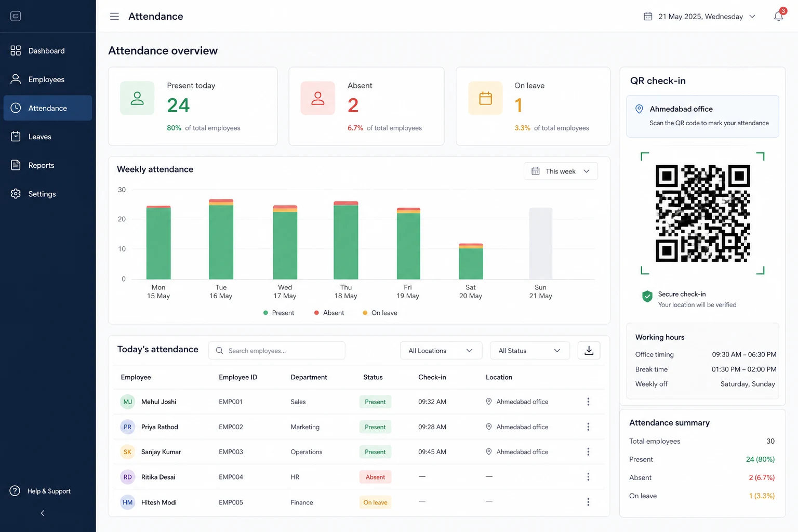Click the Secure check-in shield icon
The width and height of the screenshot is (798, 532).
tap(647, 296)
